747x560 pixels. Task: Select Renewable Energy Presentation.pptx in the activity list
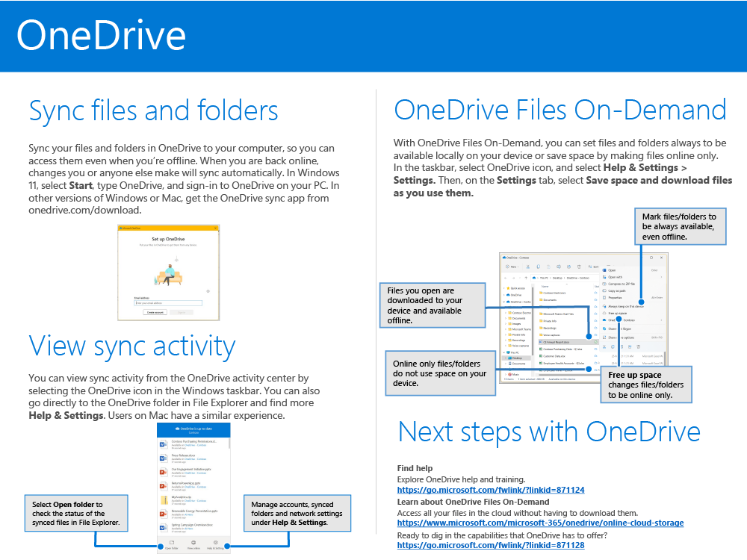(193, 514)
